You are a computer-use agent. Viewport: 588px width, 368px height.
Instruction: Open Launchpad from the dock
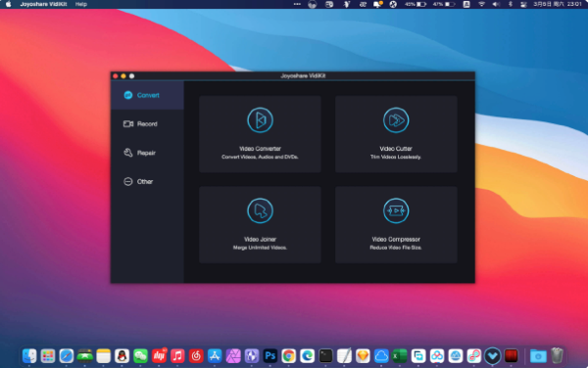48,355
